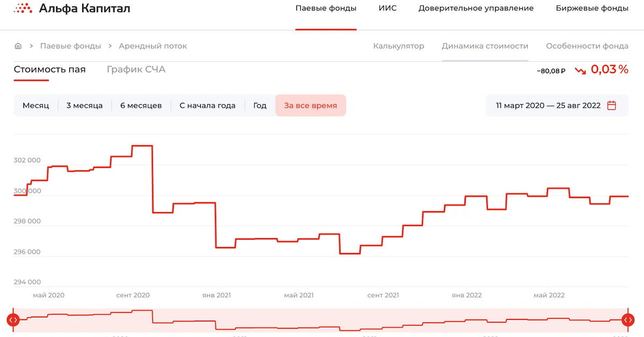Open Биржевые фонды in navigation
644x337 pixels.
coord(592,9)
